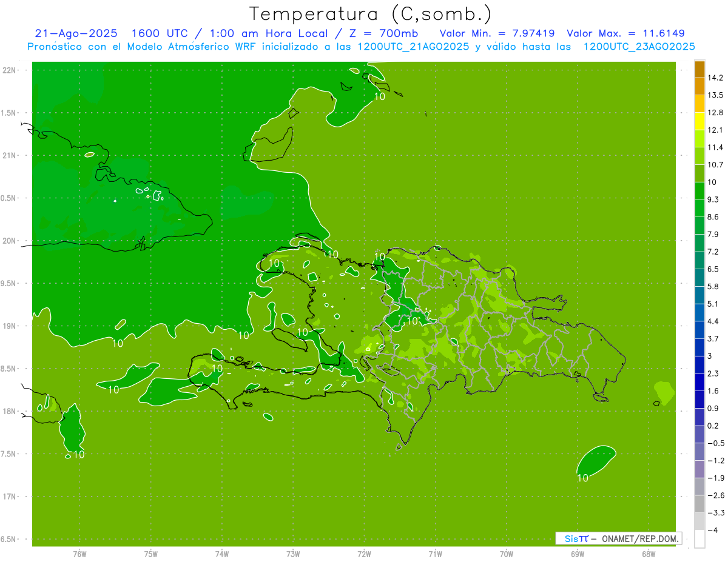This screenshot has width=728, height=562.
Task: Click the 2.3 colorbar value
Action: click(713, 373)
